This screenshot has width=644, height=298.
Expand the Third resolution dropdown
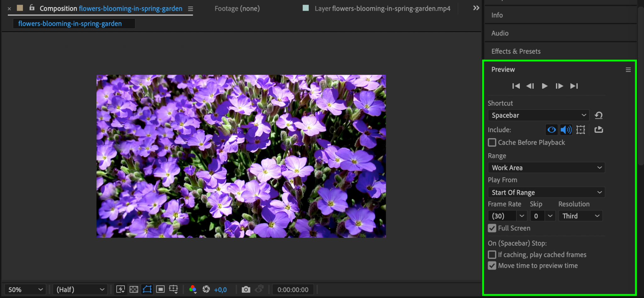click(x=580, y=216)
